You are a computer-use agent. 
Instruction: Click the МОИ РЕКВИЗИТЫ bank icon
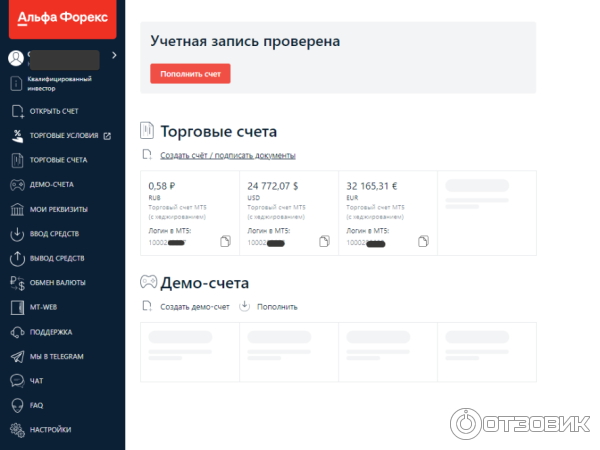17,209
